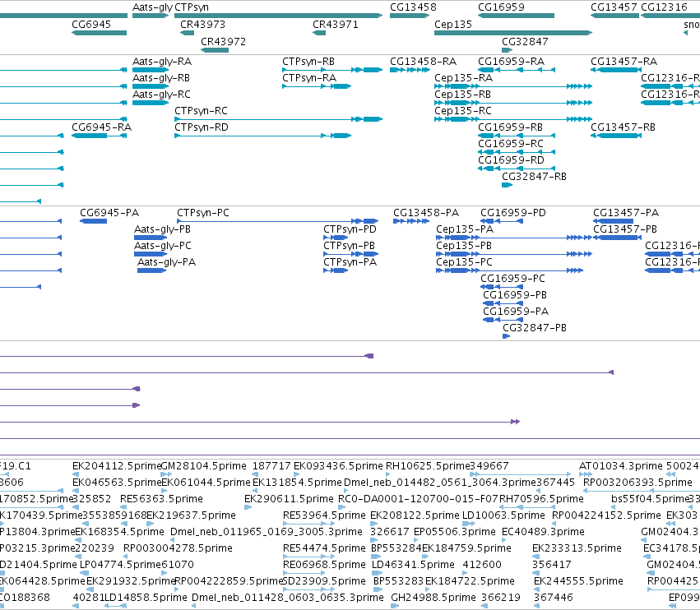Click the CG13457 gene name
Viewport: 700px width, 610px height.
614,7
